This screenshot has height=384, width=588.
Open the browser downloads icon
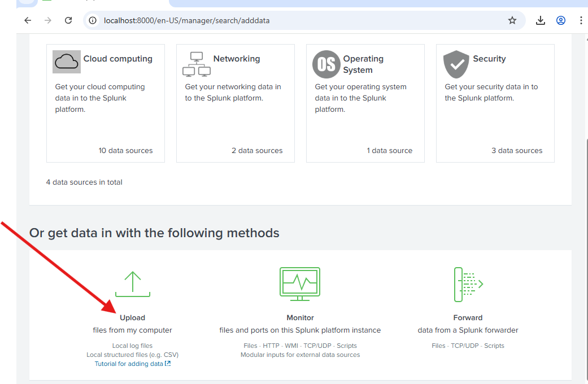pyautogui.click(x=541, y=20)
